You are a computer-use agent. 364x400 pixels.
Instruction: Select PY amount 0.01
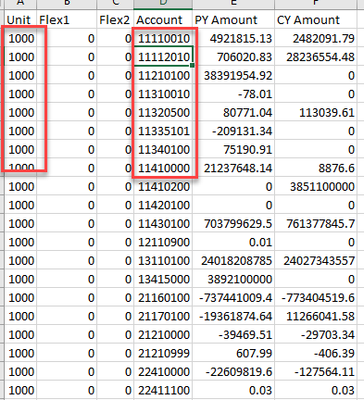tap(233, 242)
